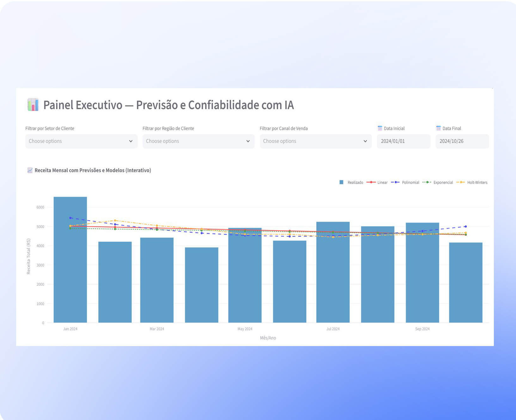Click the Sep 2024 x-axis label
Image resolution: width=516 pixels, height=420 pixels.
pyautogui.click(x=422, y=329)
